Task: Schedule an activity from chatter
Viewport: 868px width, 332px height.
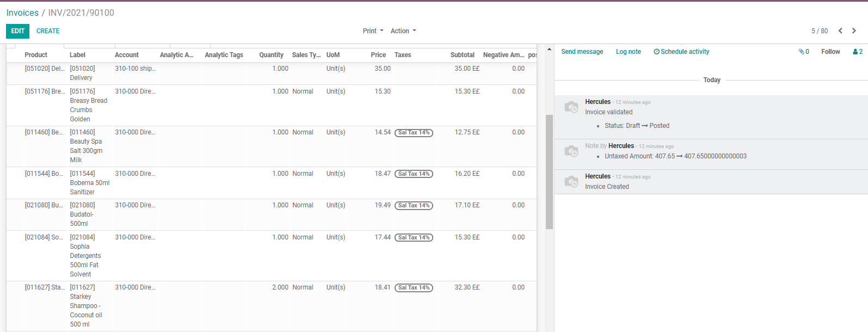Action: pyautogui.click(x=681, y=52)
